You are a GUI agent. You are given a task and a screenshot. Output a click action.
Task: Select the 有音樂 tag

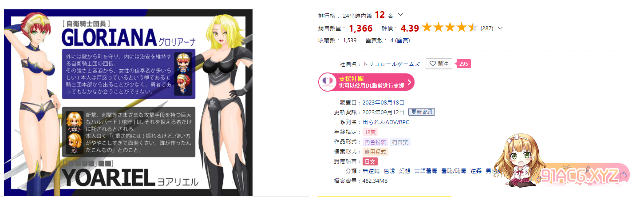(x=400, y=142)
